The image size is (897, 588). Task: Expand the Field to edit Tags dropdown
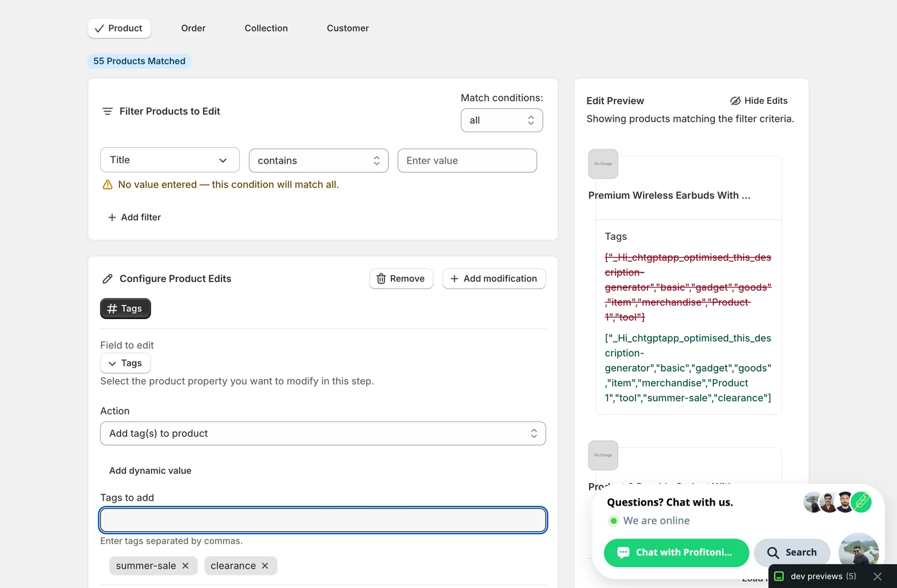(125, 363)
